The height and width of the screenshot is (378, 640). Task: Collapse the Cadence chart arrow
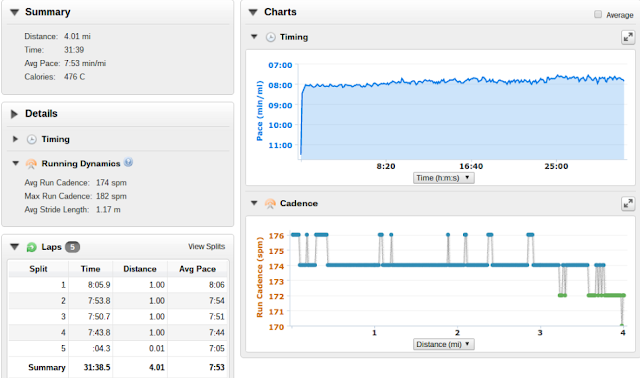click(254, 203)
